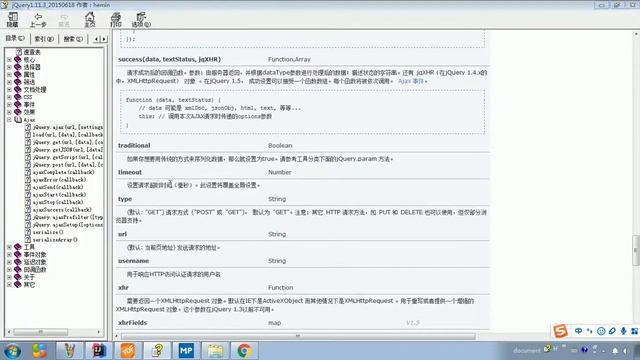
Task: Click the IME microphone voice input icon
Action: tap(623, 331)
